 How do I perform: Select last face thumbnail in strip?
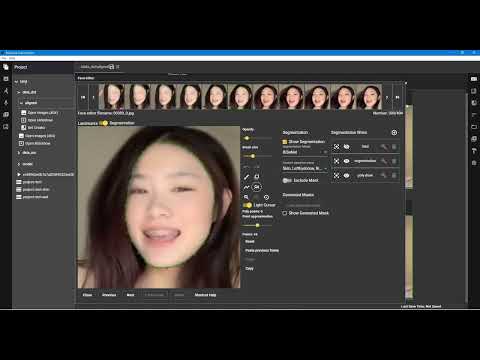point(369,97)
